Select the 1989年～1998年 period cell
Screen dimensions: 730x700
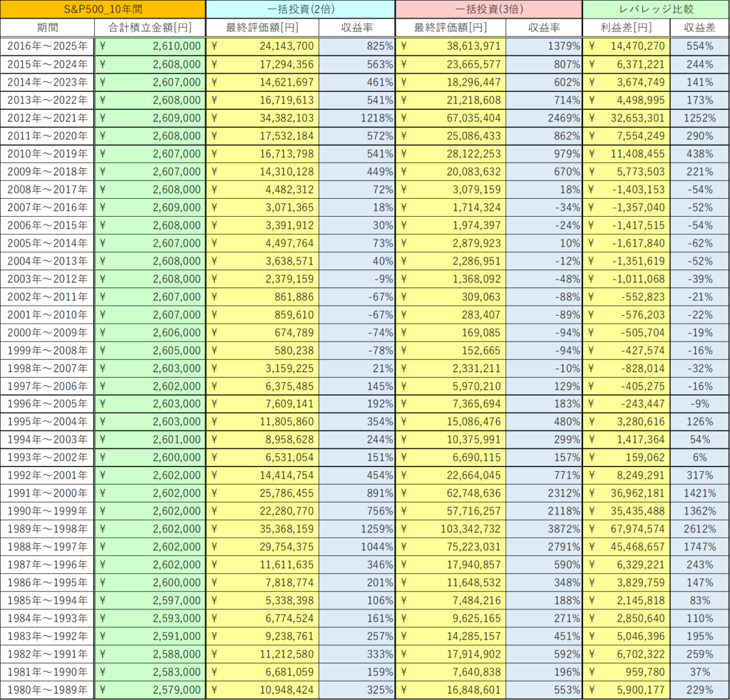(48, 529)
